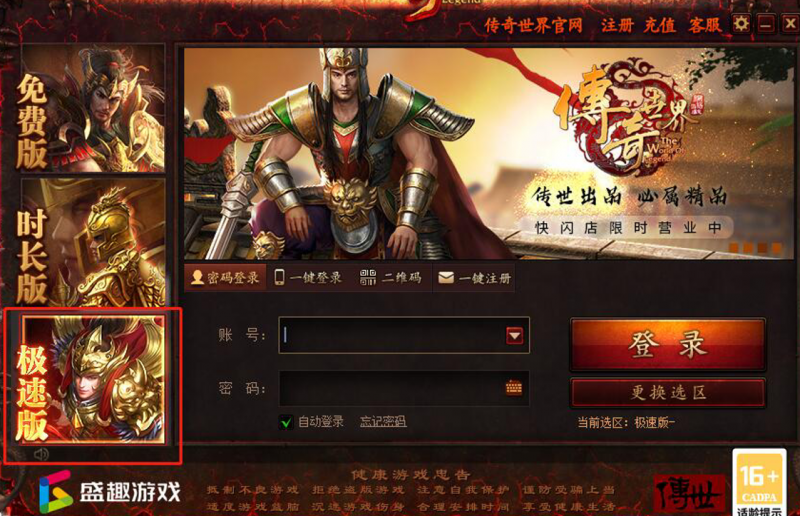The width and height of the screenshot is (800, 516).
Task: Switch to the 二维码 tab
Action: [391, 278]
